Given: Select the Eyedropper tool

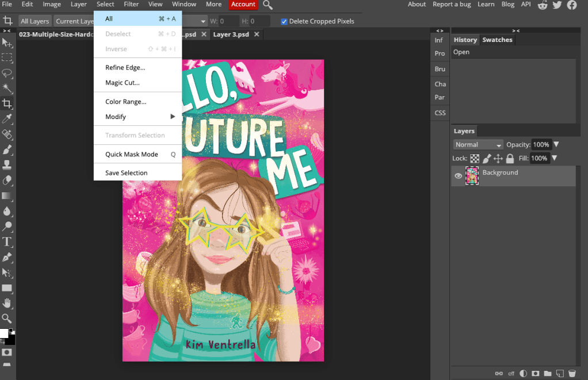Looking at the screenshot, I should click(x=7, y=119).
